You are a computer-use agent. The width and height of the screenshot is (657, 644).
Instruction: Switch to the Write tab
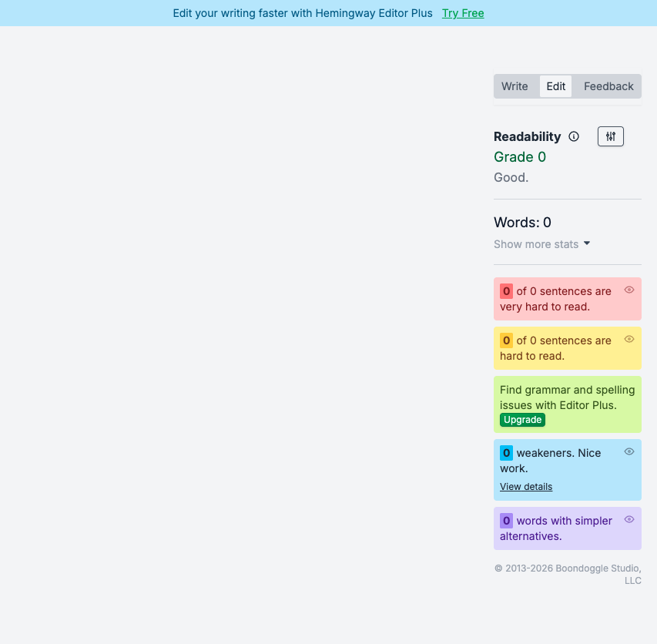point(515,86)
